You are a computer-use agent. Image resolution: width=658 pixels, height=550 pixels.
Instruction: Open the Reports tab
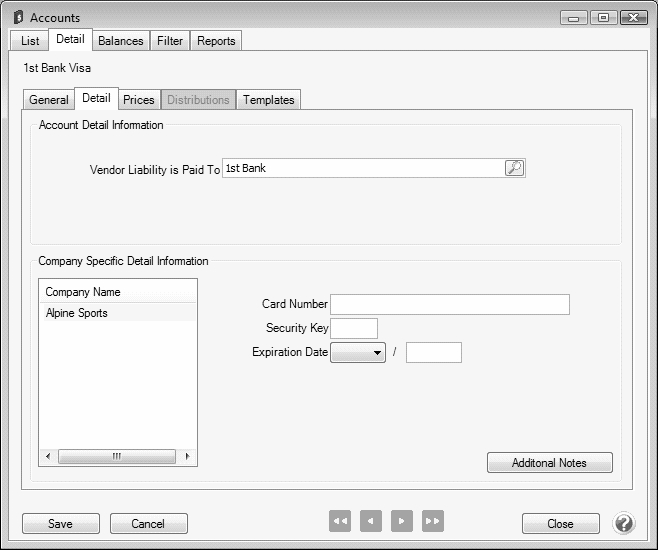[216, 41]
